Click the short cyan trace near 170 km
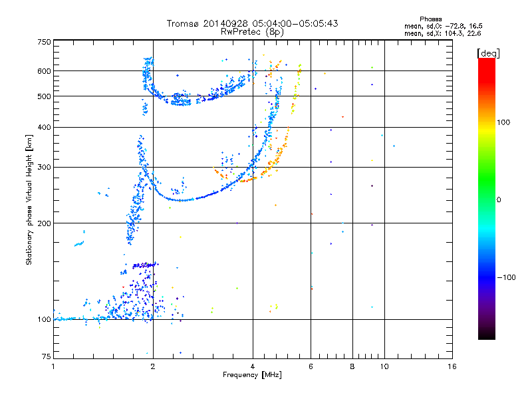This screenshot has width=532, height=399. [79, 243]
